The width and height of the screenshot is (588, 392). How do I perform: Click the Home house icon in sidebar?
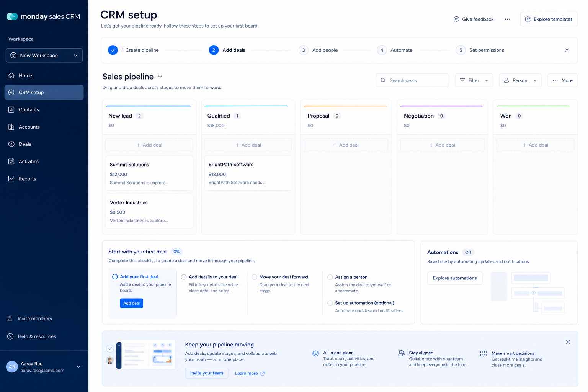click(x=11, y=75)
